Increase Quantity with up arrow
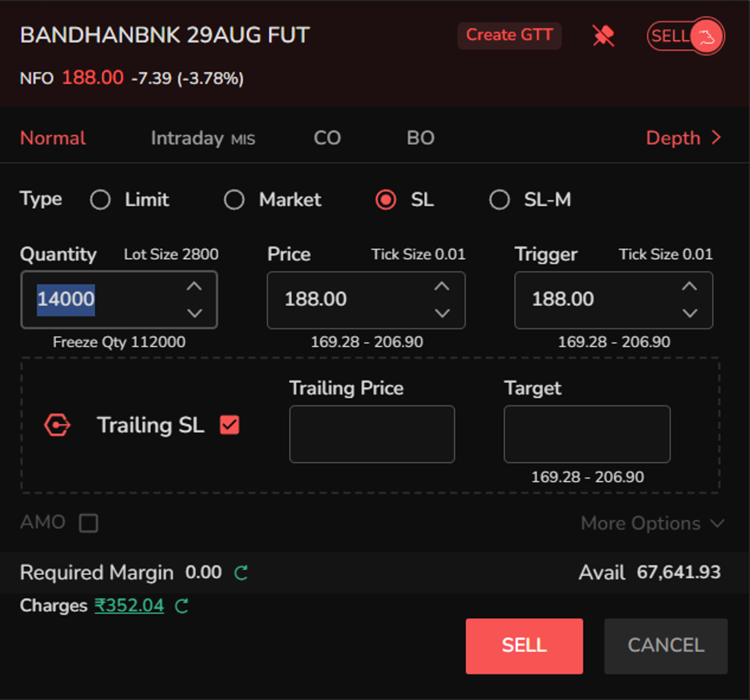Viewport: 750px width, 700px height. [194, 287]
